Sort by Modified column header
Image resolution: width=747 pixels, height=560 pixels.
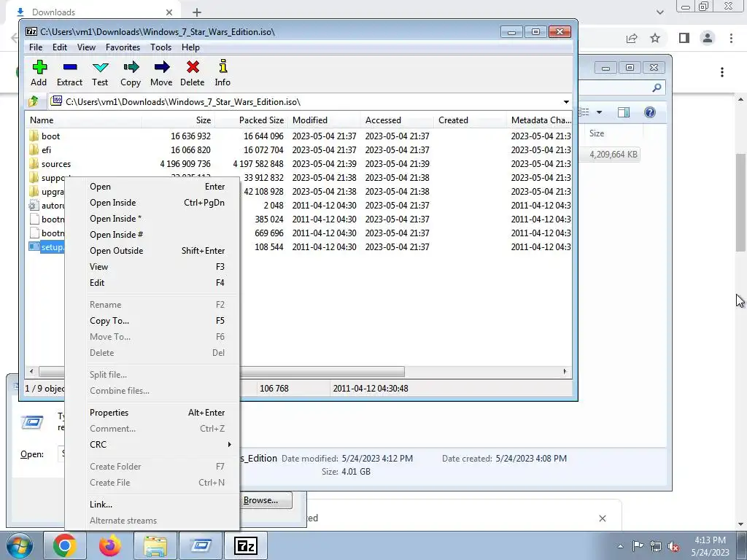click(x=324, y=120)
